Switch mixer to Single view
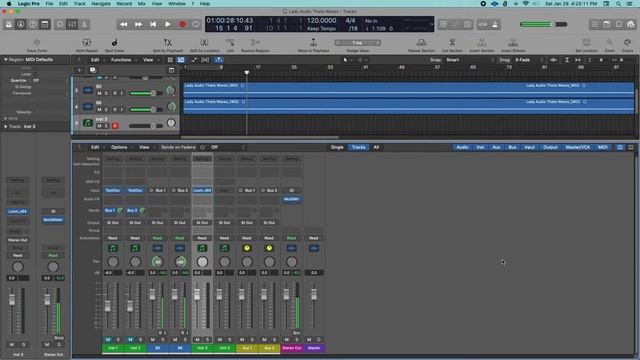Screen dimensions: 640x360 click(x=337, y=147)
